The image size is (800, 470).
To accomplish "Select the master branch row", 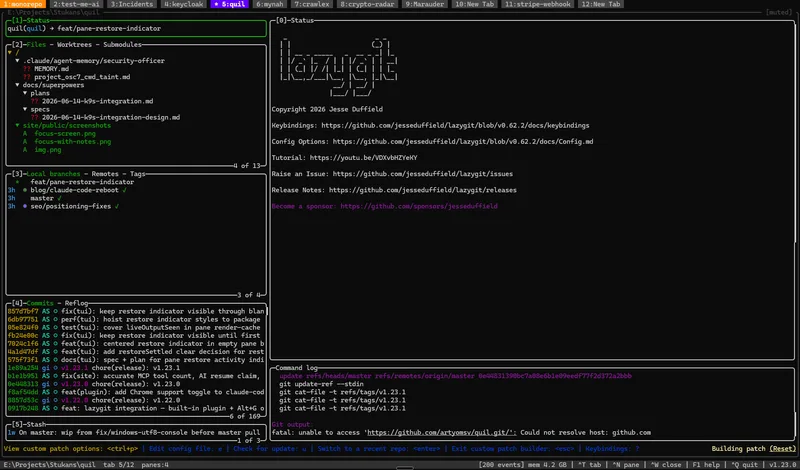I will tap(136, 199).
